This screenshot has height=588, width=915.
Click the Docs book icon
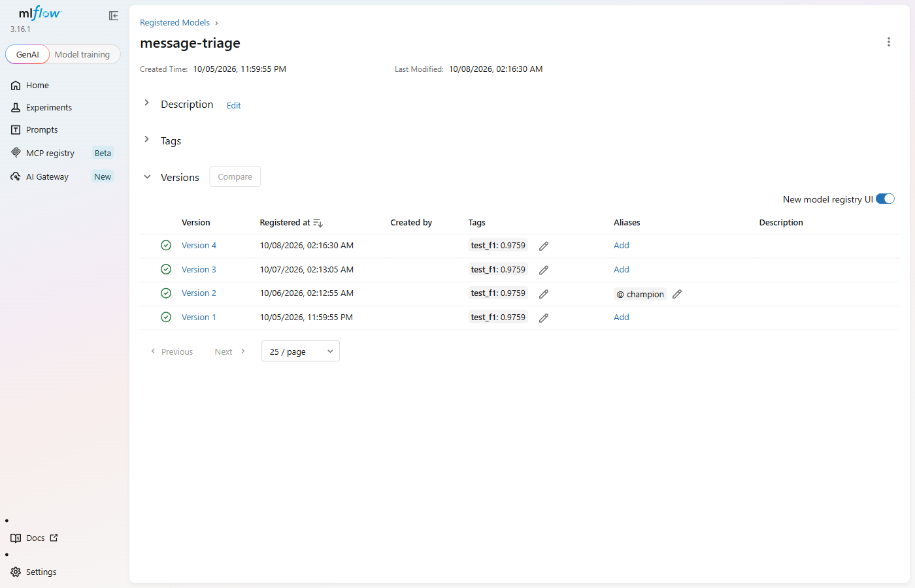coord(16,538)
